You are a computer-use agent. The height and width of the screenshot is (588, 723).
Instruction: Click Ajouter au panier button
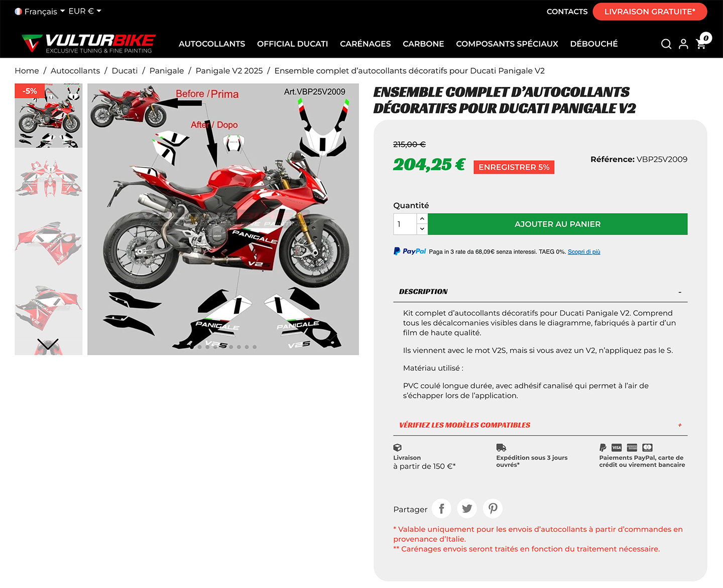click(558, 224)
